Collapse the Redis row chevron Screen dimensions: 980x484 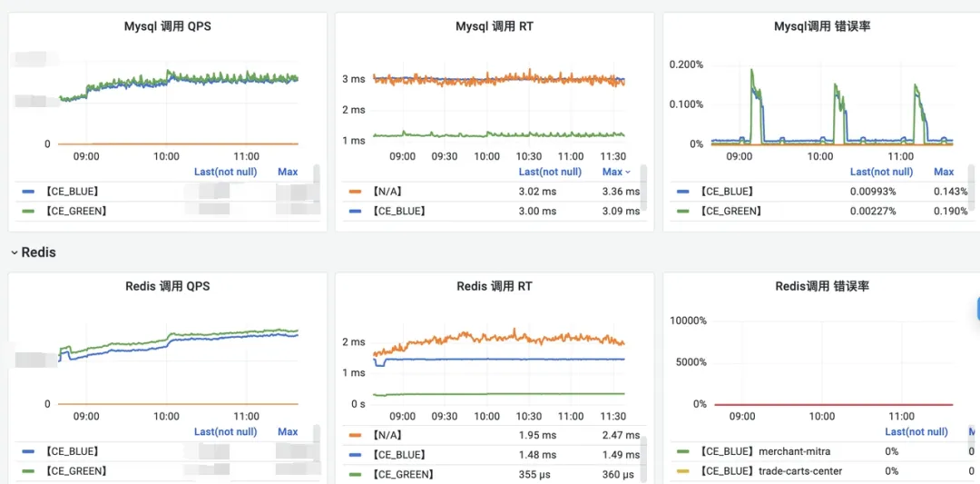[15, 252]
